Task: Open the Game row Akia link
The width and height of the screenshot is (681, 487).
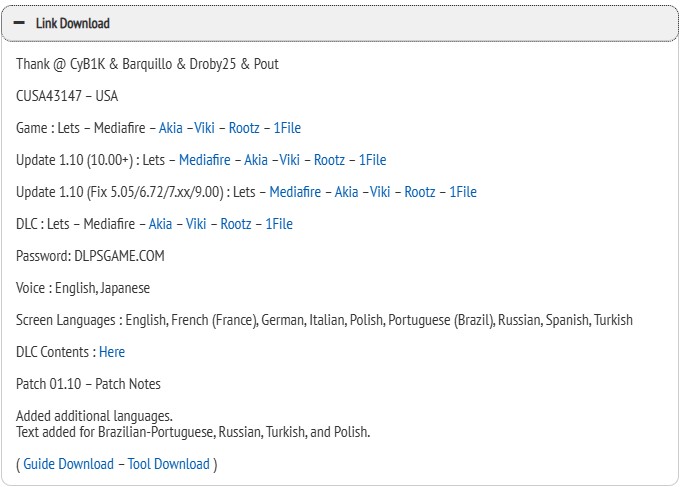Action: click(170, 128)
